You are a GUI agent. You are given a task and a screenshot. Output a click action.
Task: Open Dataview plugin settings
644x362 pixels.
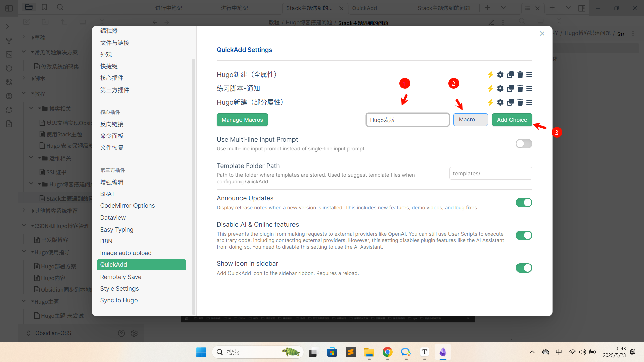(113, 218)
